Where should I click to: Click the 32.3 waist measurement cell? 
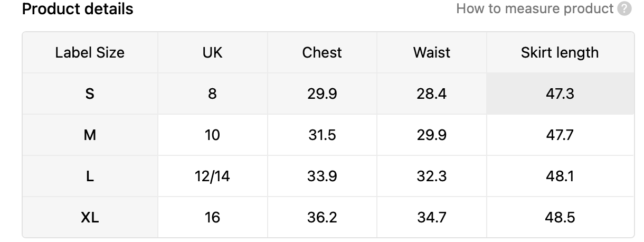432,176
